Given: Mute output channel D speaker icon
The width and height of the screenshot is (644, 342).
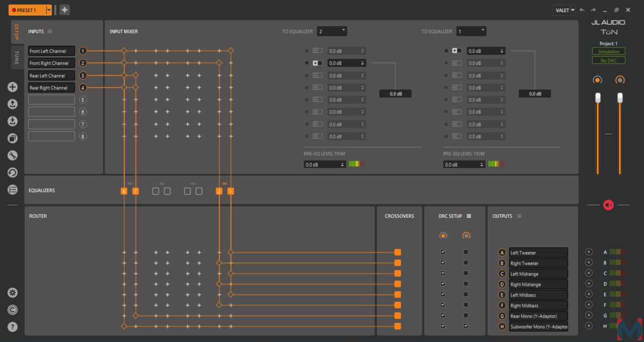Looking at the screenshot, I should 589,284.
